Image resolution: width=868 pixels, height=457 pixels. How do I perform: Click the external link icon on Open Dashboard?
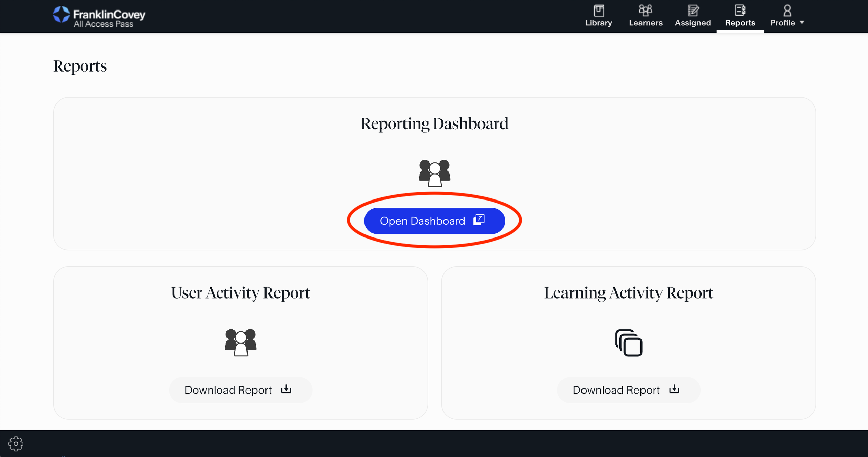[x=479, y=220]
